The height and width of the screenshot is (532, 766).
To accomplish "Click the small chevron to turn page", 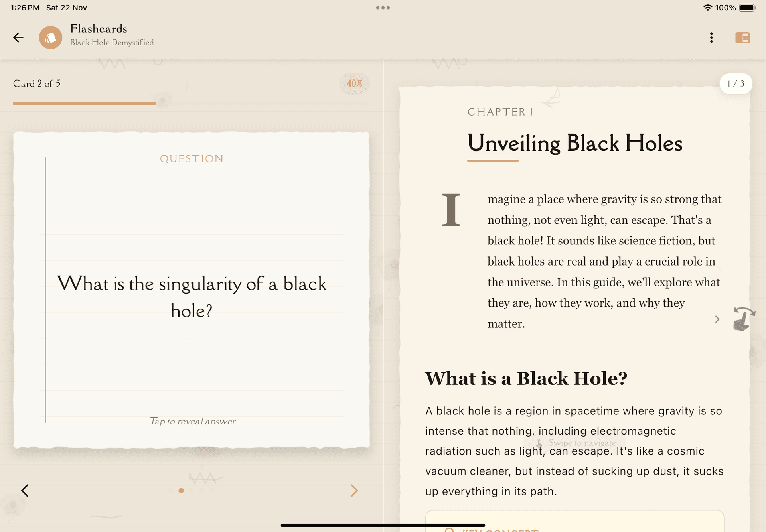I will click(x=717, y=319).
